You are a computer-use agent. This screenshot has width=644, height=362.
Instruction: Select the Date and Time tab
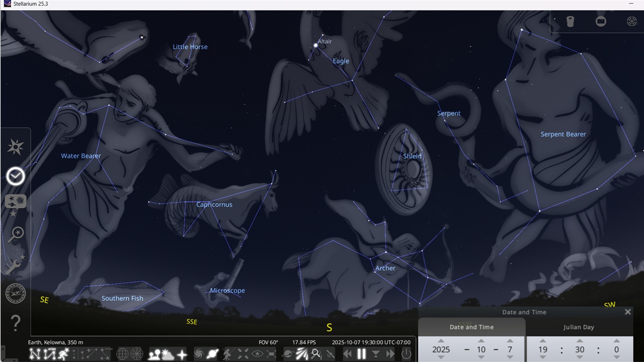pos(471,327)
